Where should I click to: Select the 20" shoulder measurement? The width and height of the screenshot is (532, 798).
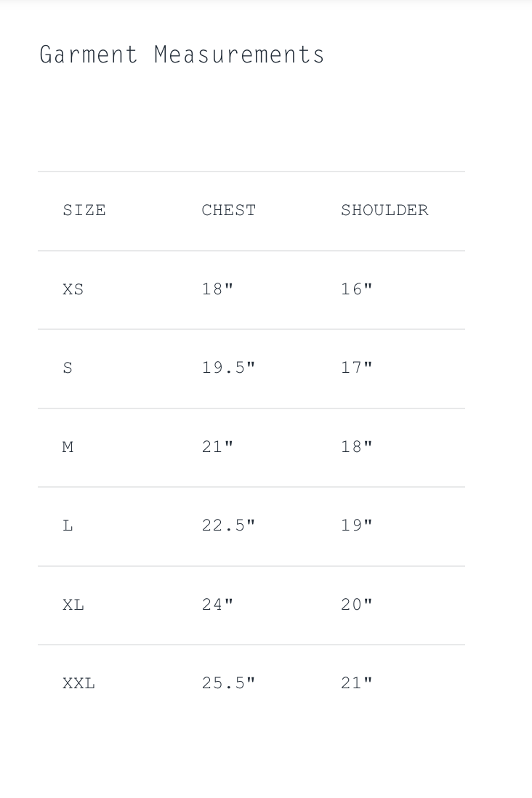(x=356, y=605)
